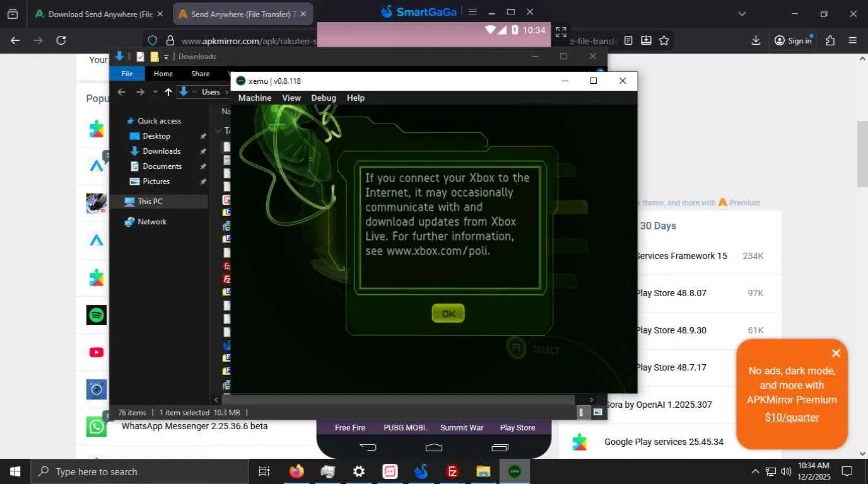Viewport: 868px width, 484px height.
Task: Click the Sign in account button
Action: click(x=794, y=40)
